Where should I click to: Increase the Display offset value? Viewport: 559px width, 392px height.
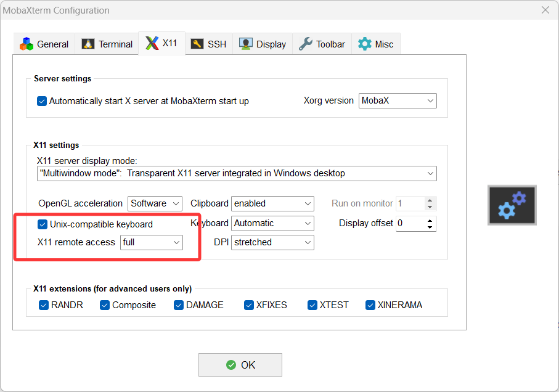pos(430,220)
